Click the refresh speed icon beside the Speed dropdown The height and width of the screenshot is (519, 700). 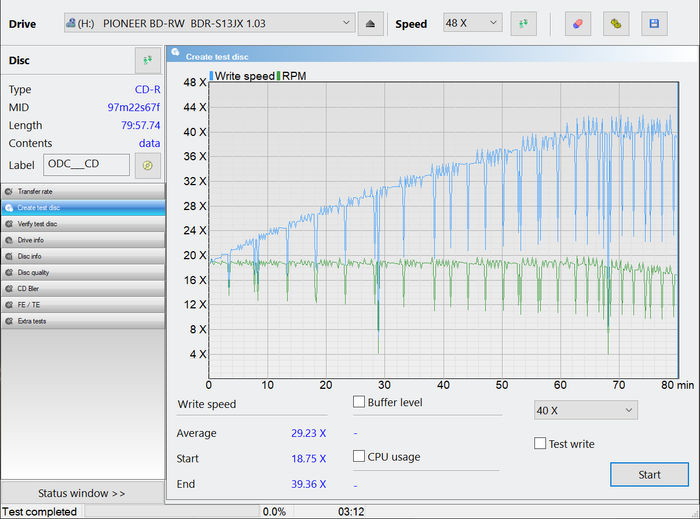(x=522, y=23)
